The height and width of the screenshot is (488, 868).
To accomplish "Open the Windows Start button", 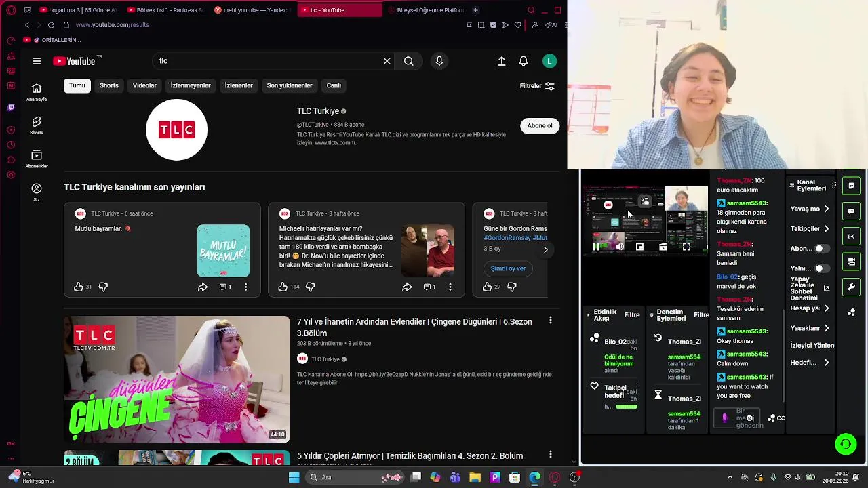I will [x=294, y=477].
